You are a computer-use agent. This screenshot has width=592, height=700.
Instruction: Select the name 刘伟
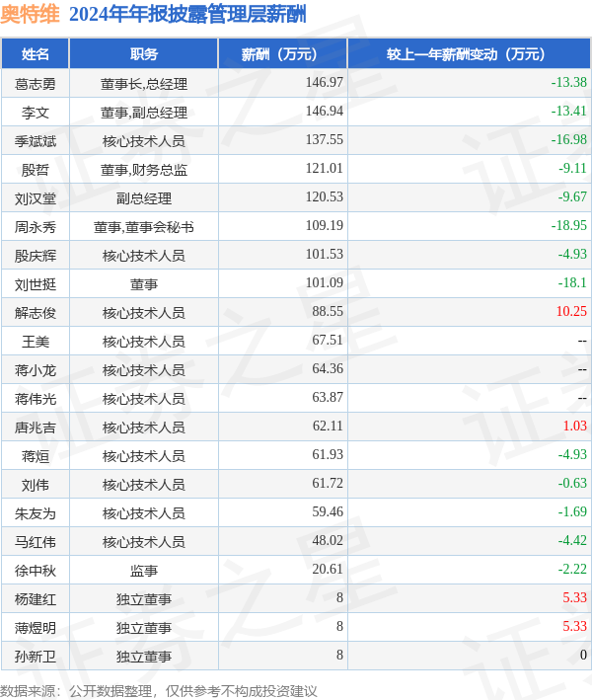tap(36, 485)
